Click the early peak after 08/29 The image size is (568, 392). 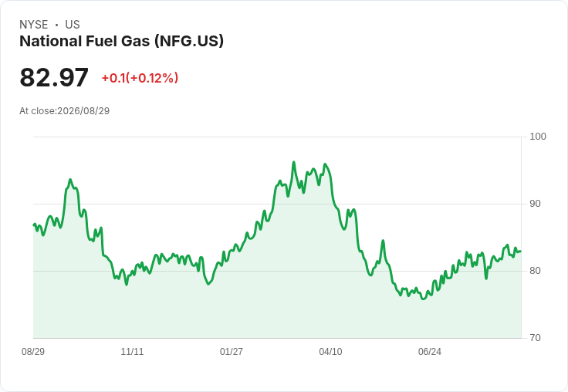[70, 179]
